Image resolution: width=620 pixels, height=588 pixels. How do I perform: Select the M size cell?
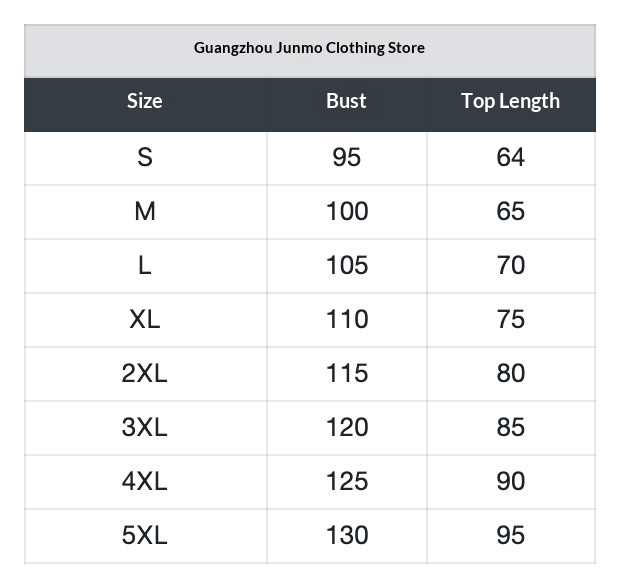click(145, 212)
